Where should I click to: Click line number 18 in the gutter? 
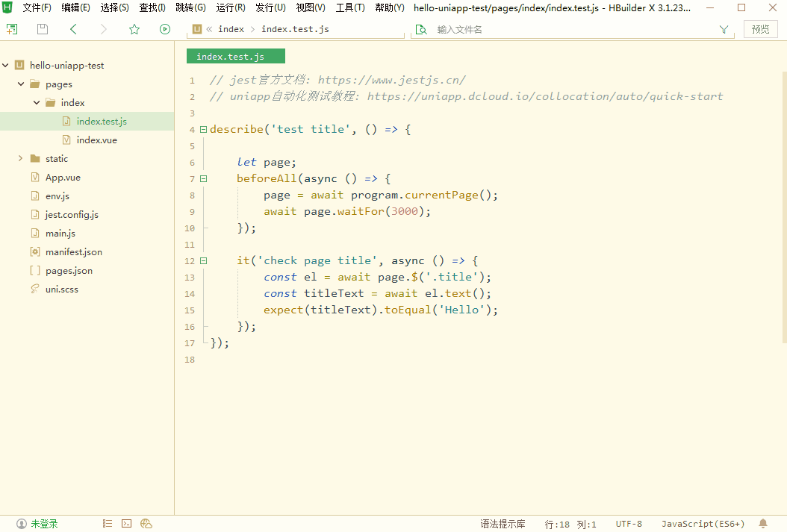click(x=190, y=360)
